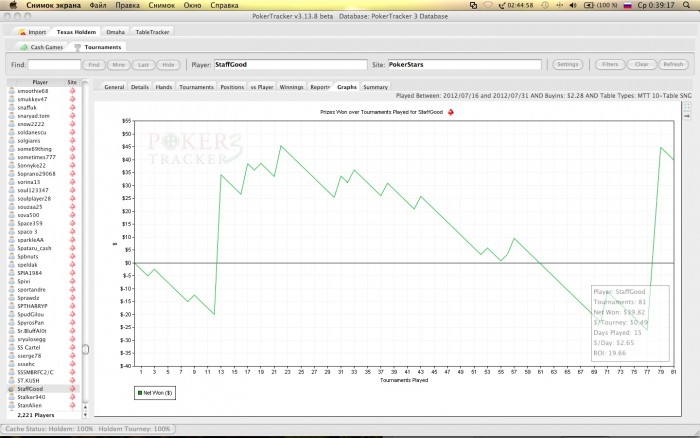Click the grid icon at chart's top-right
700x438 pixels.
[687, 107]
